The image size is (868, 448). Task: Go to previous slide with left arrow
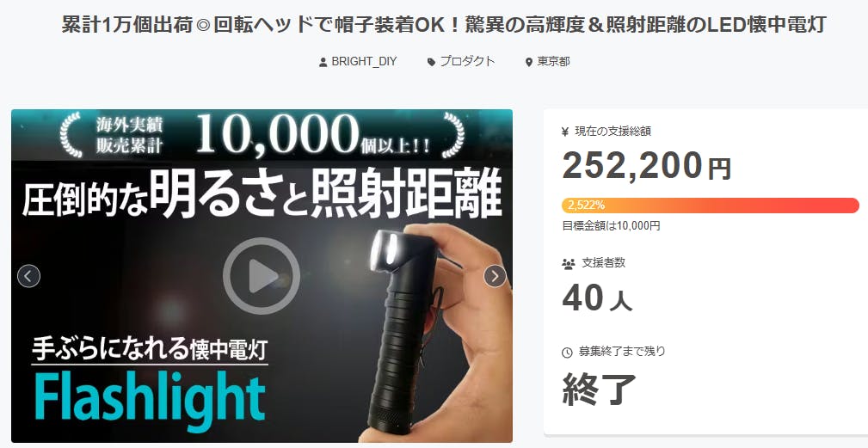tap(28, 275)
